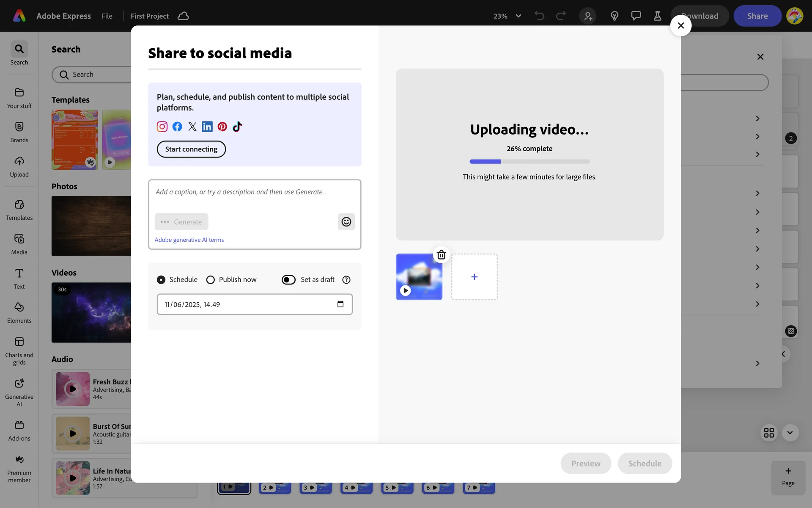Select the Schedule radio button
The image size is (812, 508).
coord(161,280)
